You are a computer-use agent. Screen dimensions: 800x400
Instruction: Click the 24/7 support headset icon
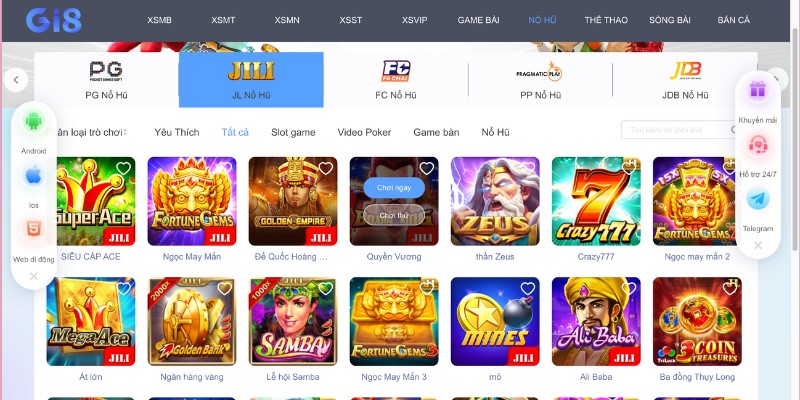[758, 145]
